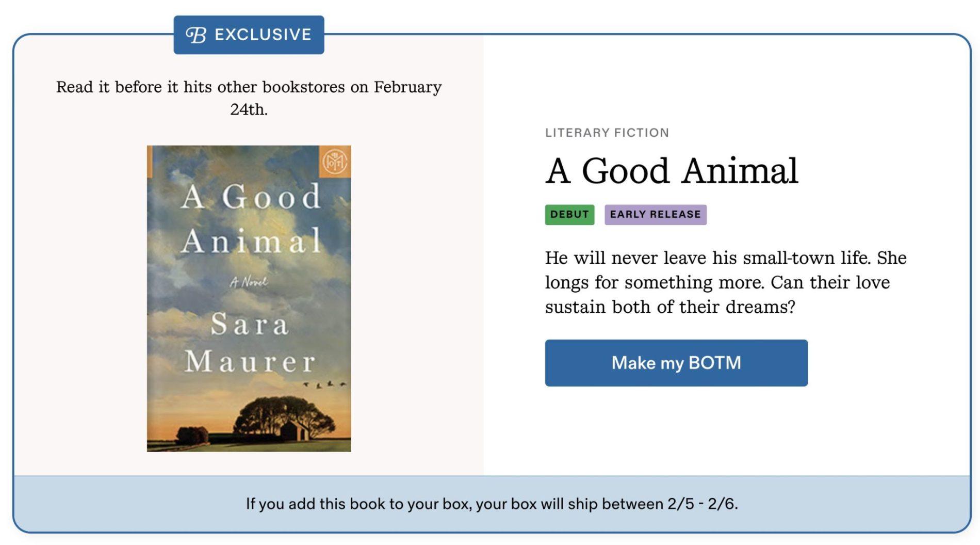The width and height of the screenshot is (980, 545).
Task: Click the February 24th release note text
Action: pos(249,98)
